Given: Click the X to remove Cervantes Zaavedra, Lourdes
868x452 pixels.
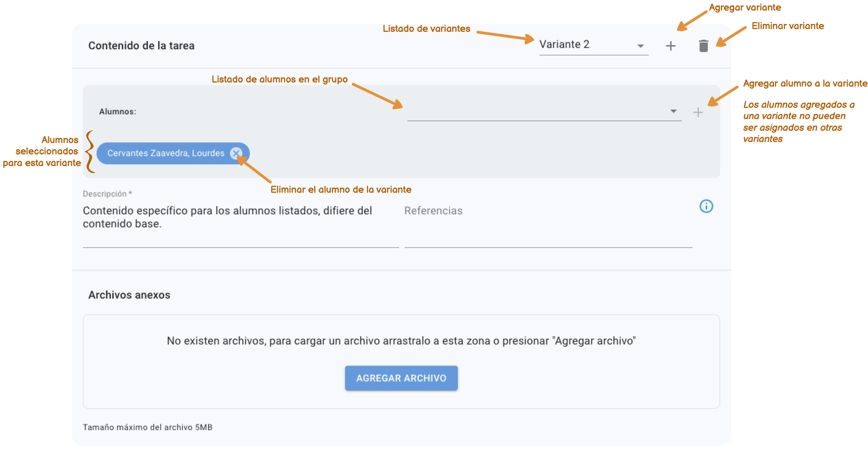Looking at the screenshot, I should [236, 153].
